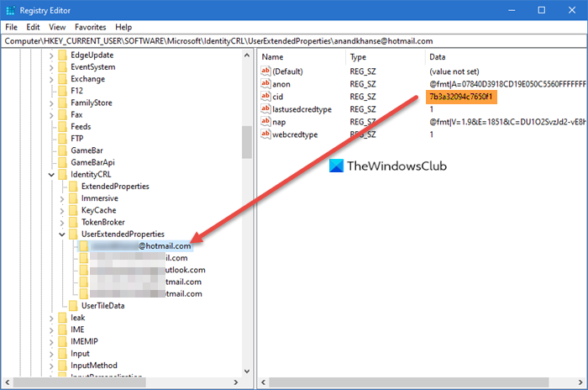
Task: Click tree pane horizontal scroll left arrow
Action: coord(7,382)
